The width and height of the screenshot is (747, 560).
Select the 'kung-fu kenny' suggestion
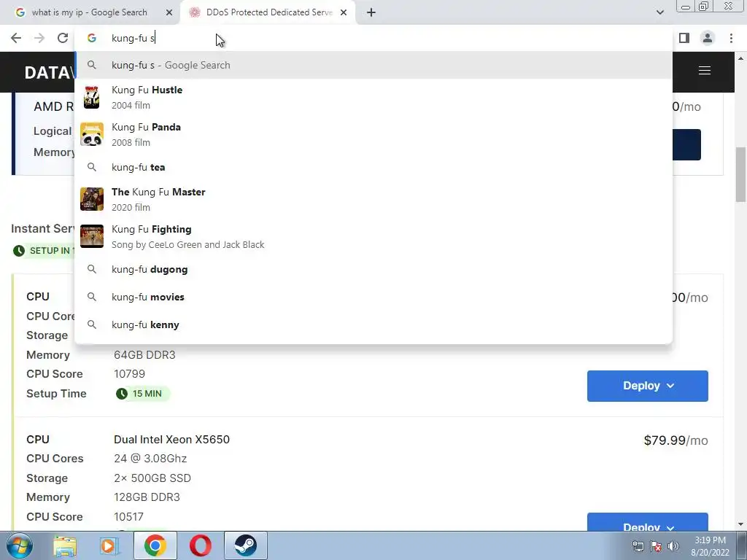tap(374, 324)
